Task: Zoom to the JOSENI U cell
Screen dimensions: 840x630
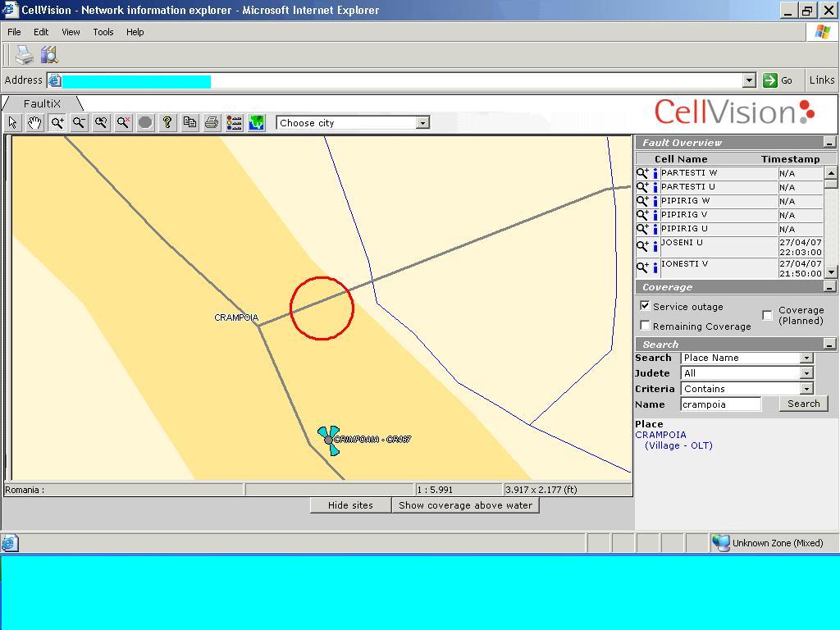Action: (x=642, y=246)
